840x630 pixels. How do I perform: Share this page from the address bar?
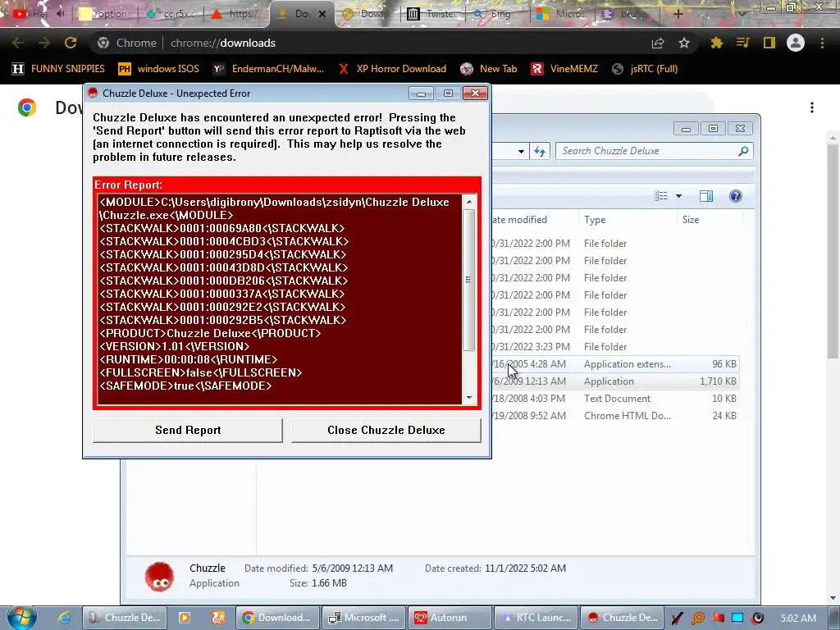(x=658, y=43)
